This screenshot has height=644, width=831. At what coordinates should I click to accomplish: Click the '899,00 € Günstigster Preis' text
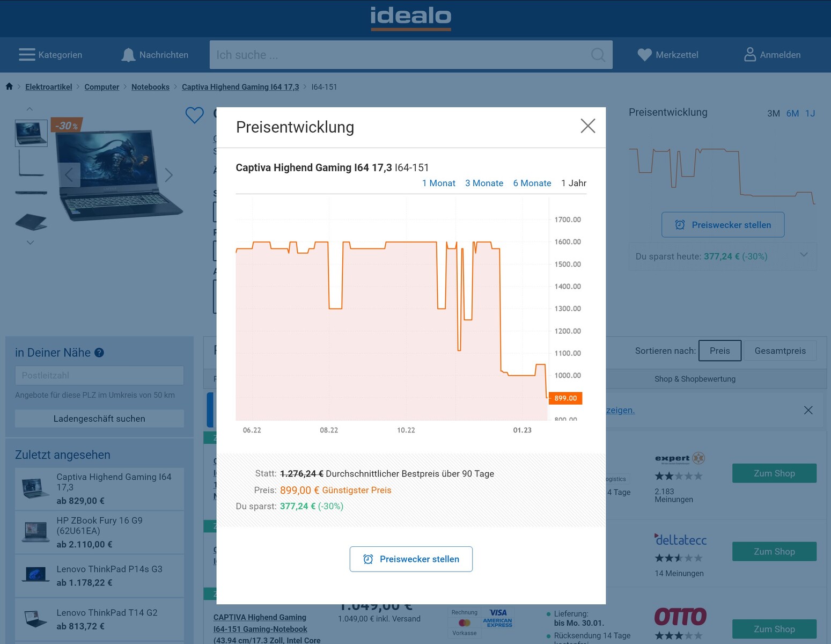pyautogui.click(x=335, y=490)
